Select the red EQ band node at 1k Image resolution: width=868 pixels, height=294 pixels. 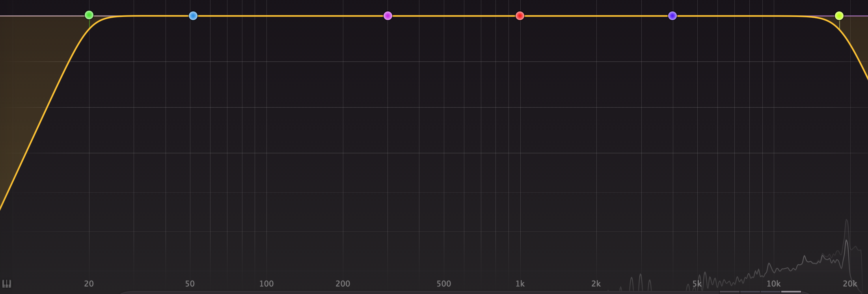click(520, 16)
